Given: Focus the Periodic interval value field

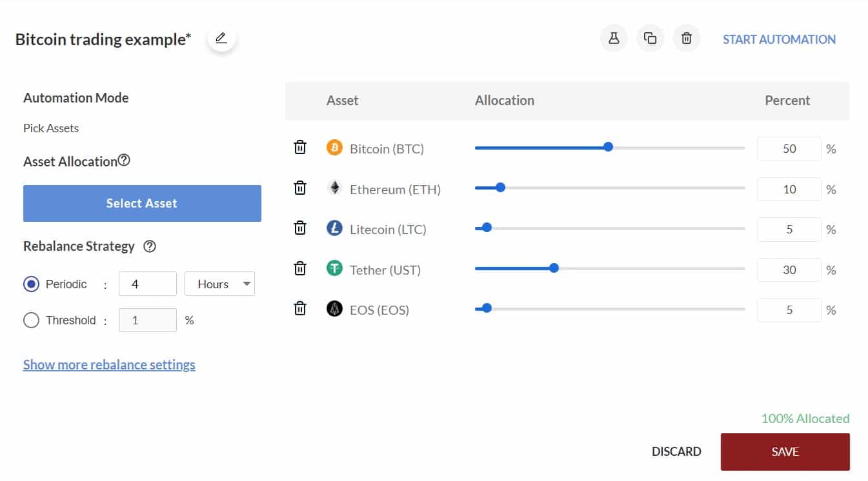Looking at the screenshot, I should click(148, 284).
